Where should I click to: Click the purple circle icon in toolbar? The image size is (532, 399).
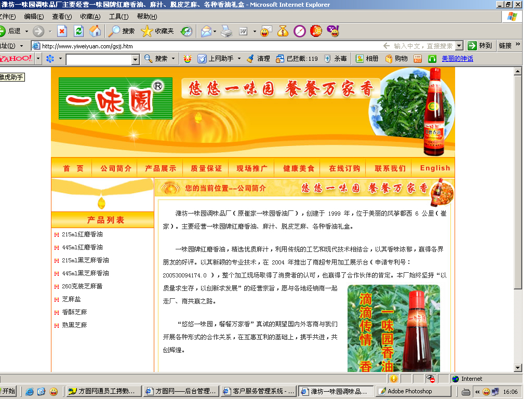(x=300, y=31)
